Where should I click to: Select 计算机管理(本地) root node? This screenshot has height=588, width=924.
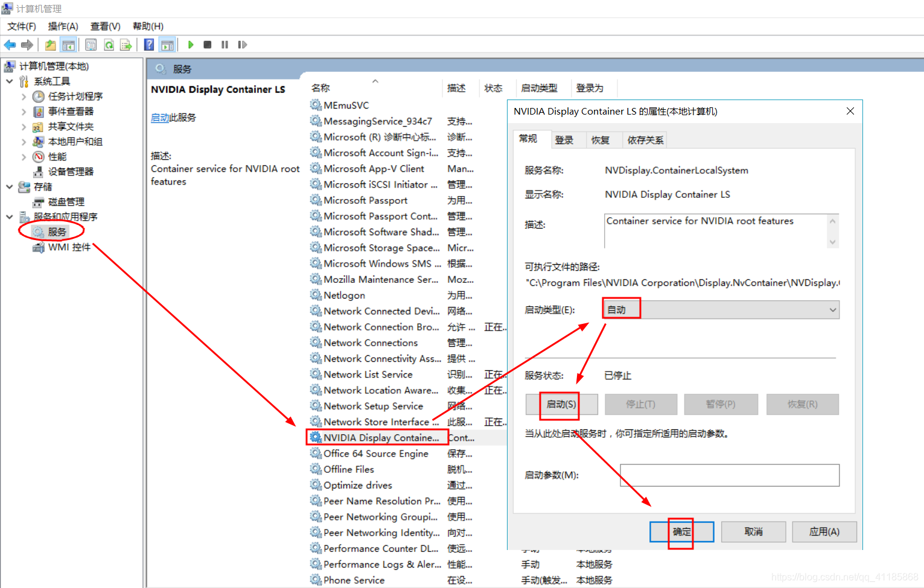(54, 66)
